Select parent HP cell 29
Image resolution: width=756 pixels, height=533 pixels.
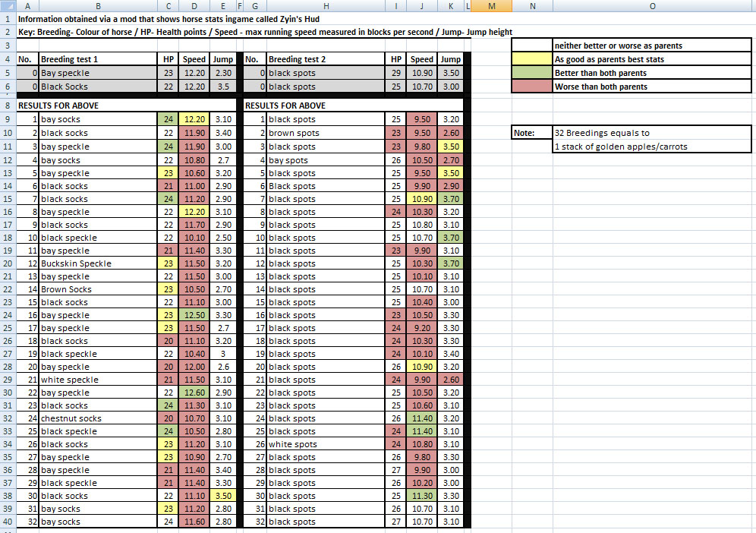[396, 73]
